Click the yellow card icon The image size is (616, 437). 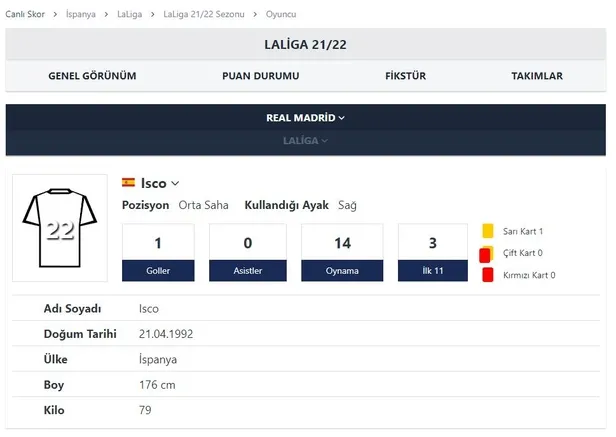click(488, 231)
